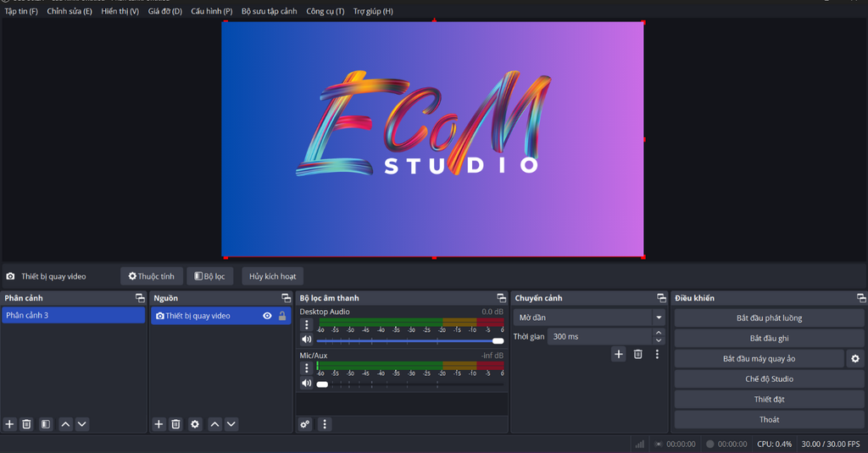
Task: Open the Cấu hình (P) menu
Action: click(211, 11)
